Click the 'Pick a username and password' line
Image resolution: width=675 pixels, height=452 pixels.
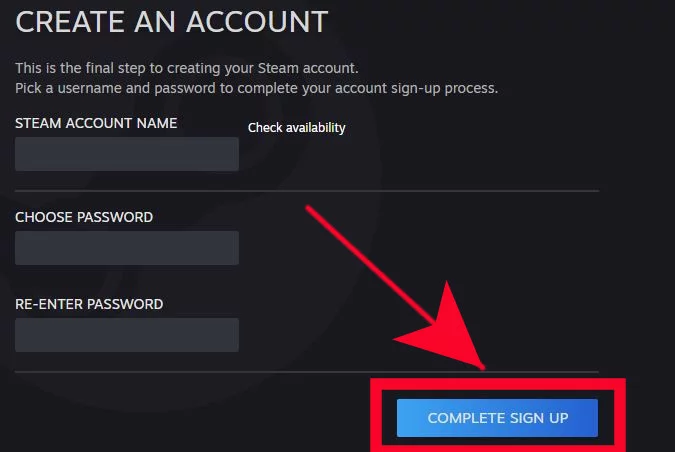[x=257, y=88]
